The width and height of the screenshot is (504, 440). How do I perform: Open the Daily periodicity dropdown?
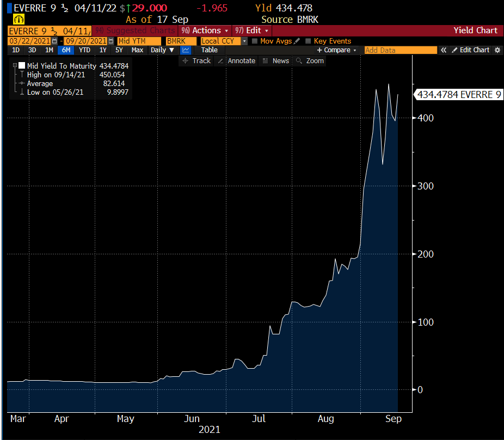pyautogui.click(x=162, y=50)
